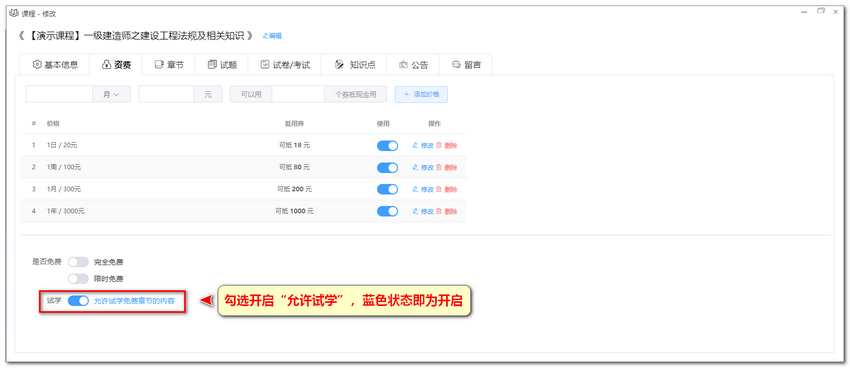Click the duration number input field

click(59, 94)
